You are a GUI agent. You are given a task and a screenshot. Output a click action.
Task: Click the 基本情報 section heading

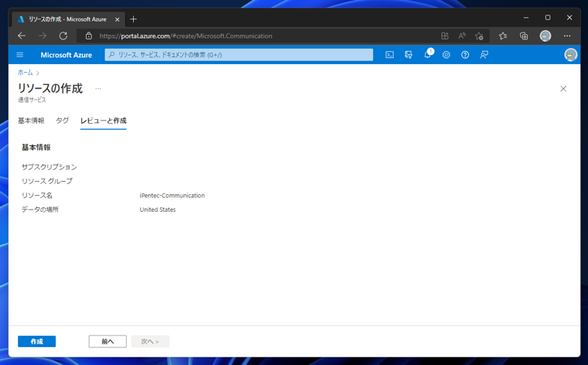tap(36, 147)
